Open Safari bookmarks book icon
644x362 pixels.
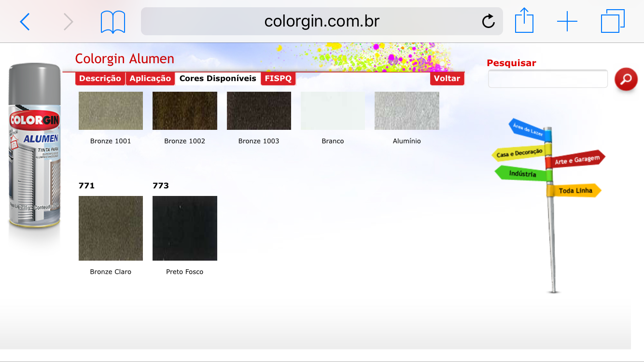point(113,22)
